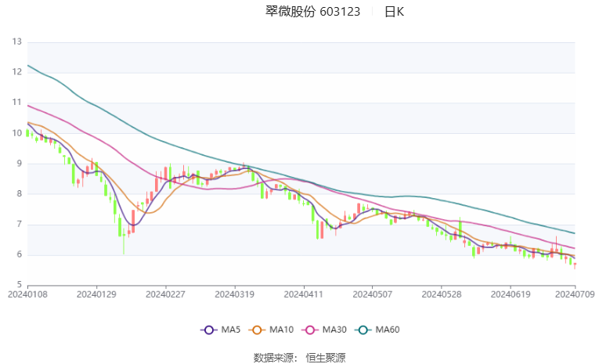The width and height of the screenshot is (599, 364).
Task: Click the 恒生聚源 data source text
Action: point(325,357)
